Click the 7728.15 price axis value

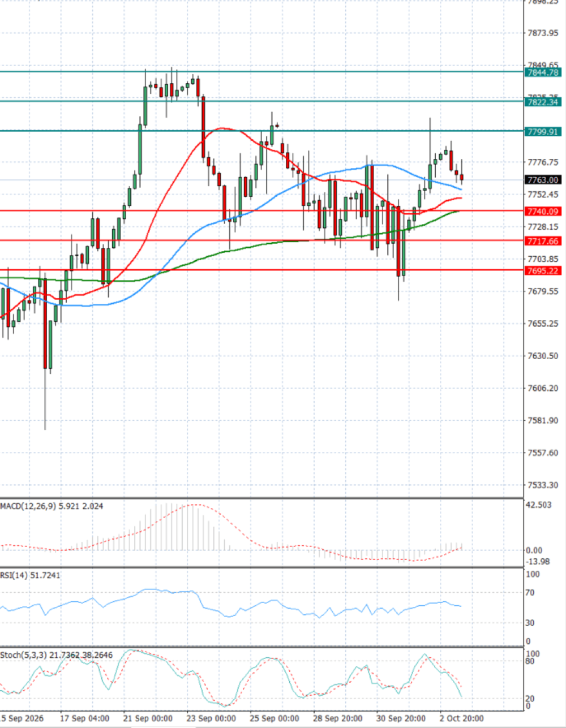coord(542,227)
